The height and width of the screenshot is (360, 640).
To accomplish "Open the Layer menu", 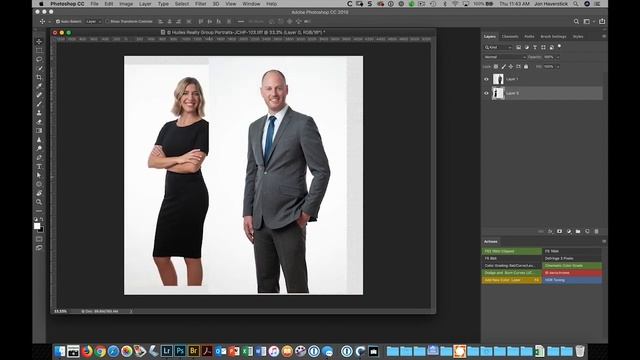I will [x=145, y=4].
